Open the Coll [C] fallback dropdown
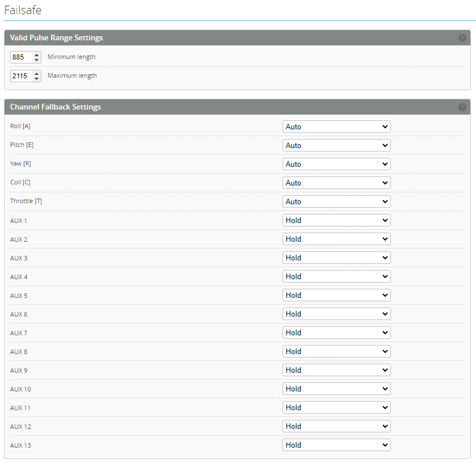This screenshot has width=476, height=463. coord(336,183)
